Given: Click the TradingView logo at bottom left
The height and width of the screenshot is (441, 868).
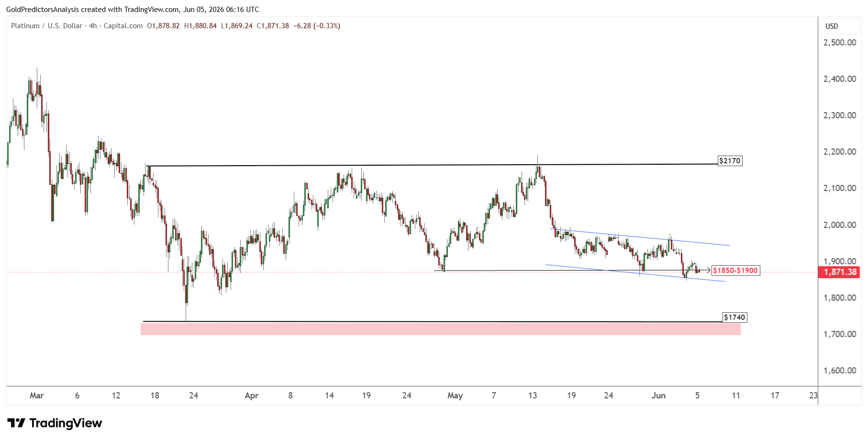Looking at the screenshot, I should [x=55, y=423].
